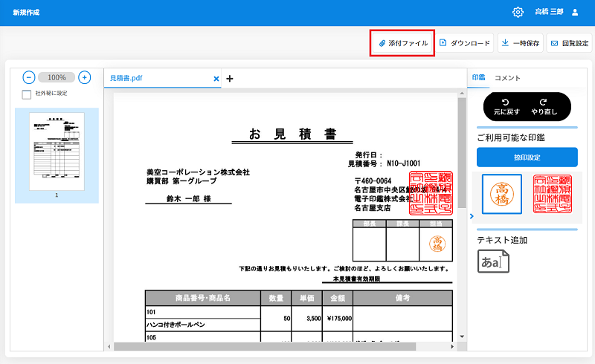Zoom out with the minus icon

(x=29, y=77)
